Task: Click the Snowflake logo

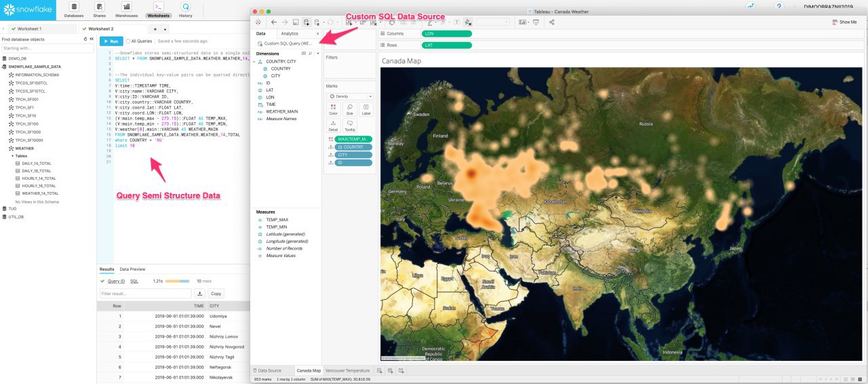Action: (28, 10)
